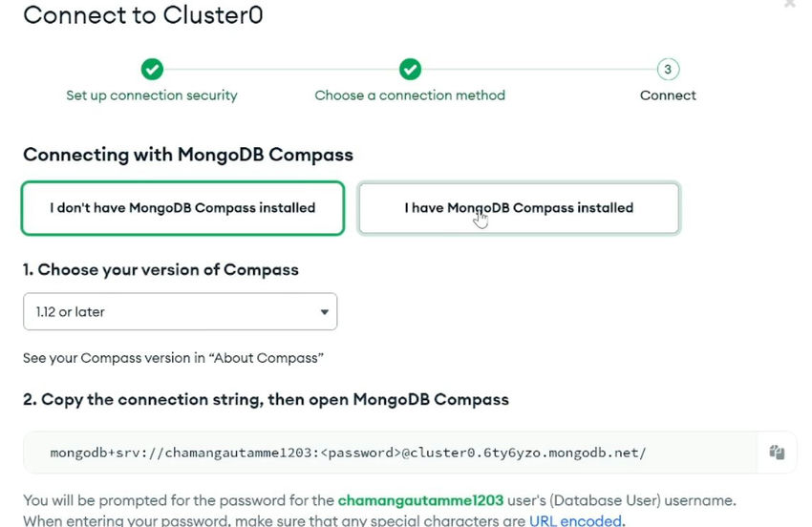Click the green checkmark above Set up connection security
The width and height of the screenshot is (812, 527).
[x=152, y=69]
